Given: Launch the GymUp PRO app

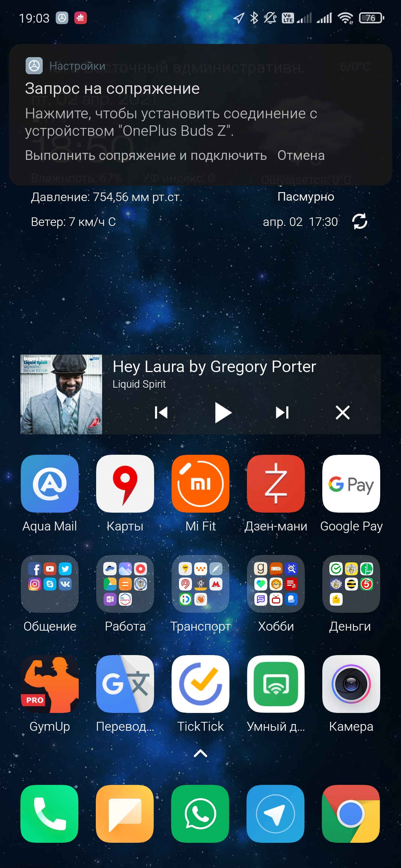Looking at the screenshot, I should click(50, 684).
